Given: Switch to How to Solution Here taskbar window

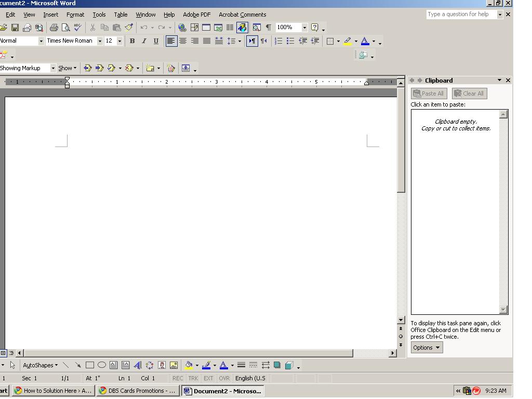Looking at the screenshot, I should (x=53, y=391).
